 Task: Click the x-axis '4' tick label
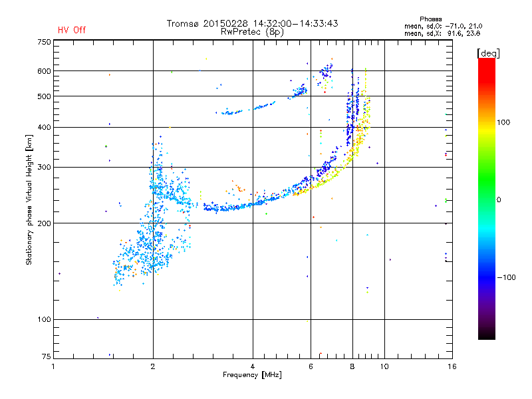(253, 366)
